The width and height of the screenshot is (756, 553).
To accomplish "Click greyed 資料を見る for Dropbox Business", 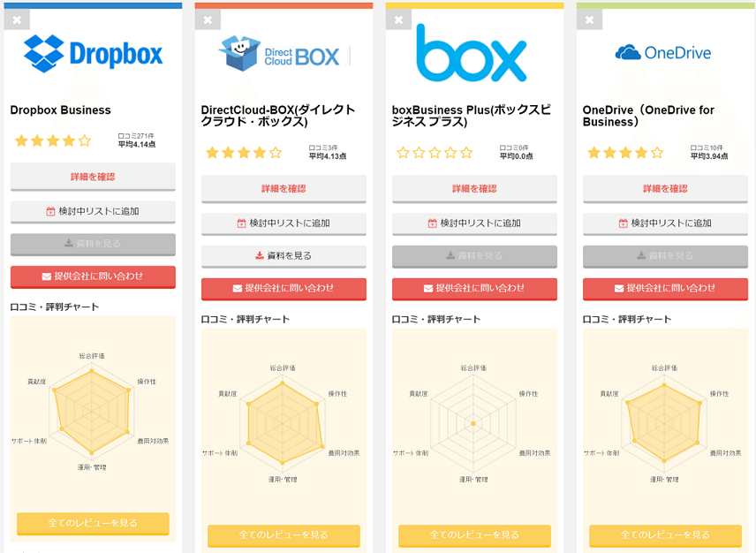I will point(93,244).
